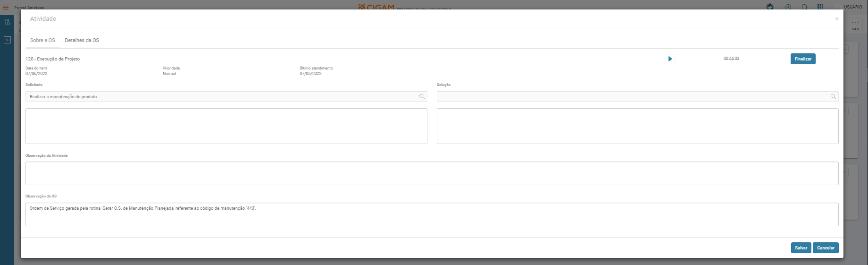This screenshot has height=265, width=868.
Task: Open the hamburger menu in the Portal Serviços header
Action: click(6, 7)
